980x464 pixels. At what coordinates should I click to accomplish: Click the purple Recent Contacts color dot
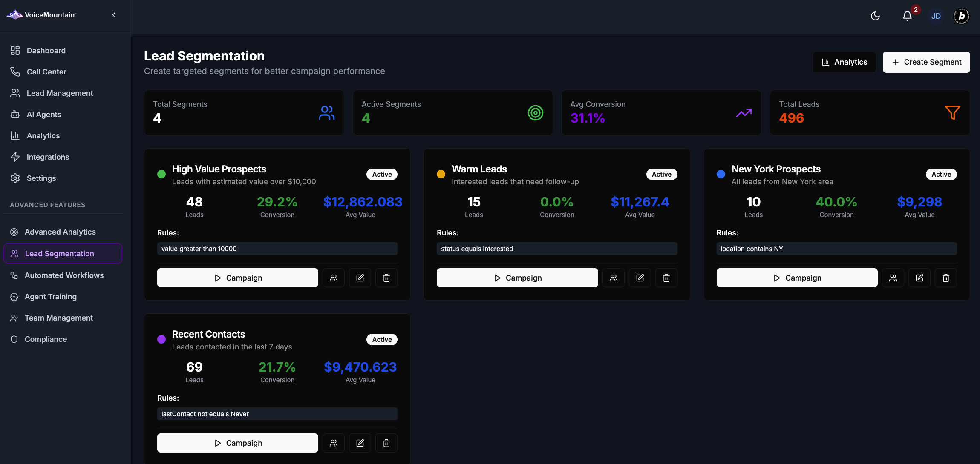pos(161,339)
